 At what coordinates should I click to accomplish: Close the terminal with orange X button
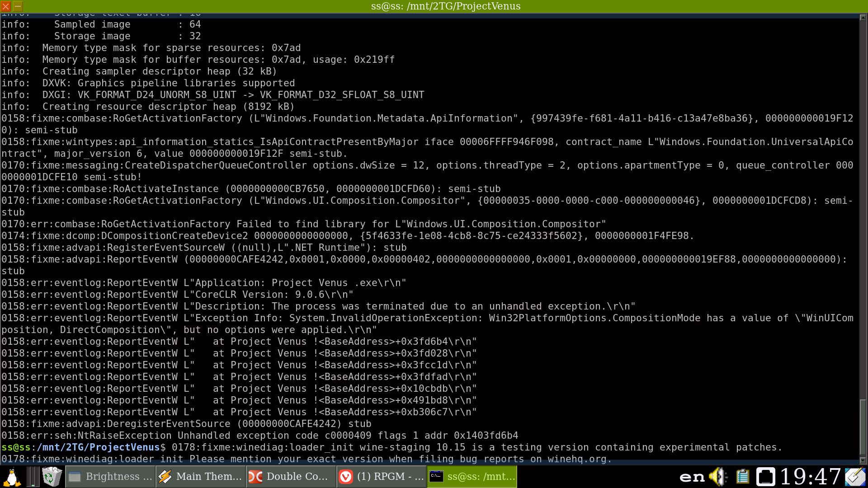[6, 6]
